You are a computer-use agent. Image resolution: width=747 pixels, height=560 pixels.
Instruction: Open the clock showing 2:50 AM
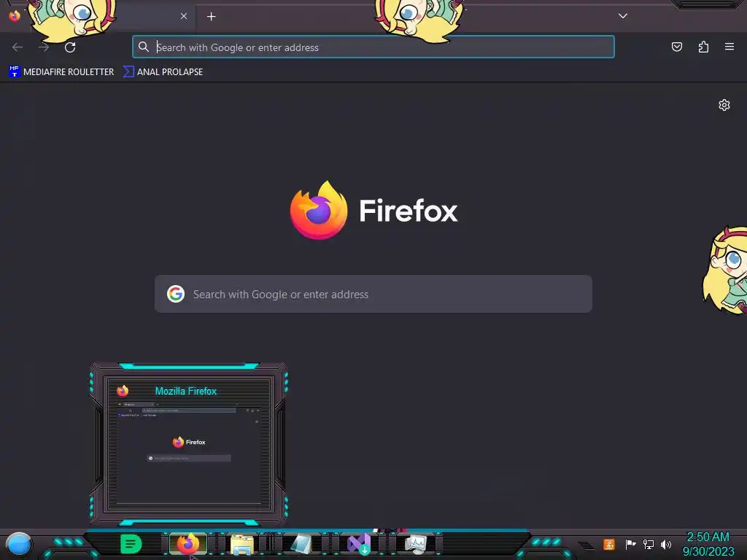[708, 544]
